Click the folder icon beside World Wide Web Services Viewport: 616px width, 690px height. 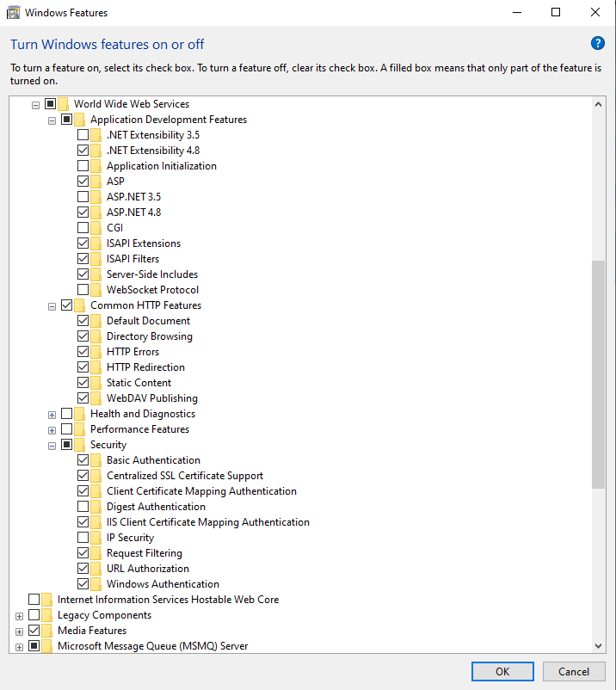pyautogui.click(x=63, y=104)
